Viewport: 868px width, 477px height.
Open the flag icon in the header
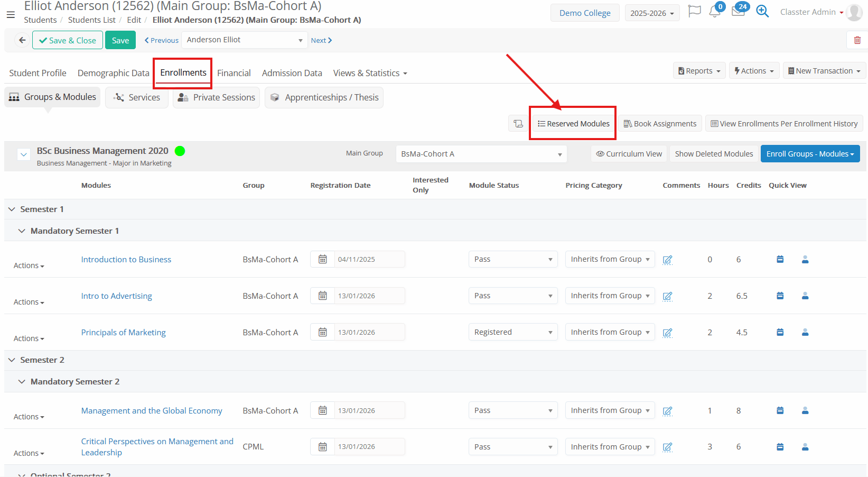point(694,12)
